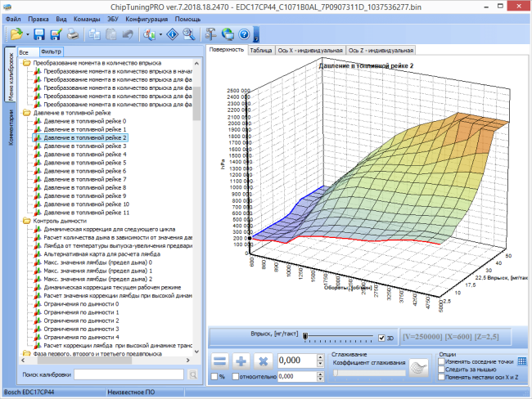The width and height of the screenshot is (532, 399).
Task: Click the Впрыск мг/такт slider handle
Action: 305,337
